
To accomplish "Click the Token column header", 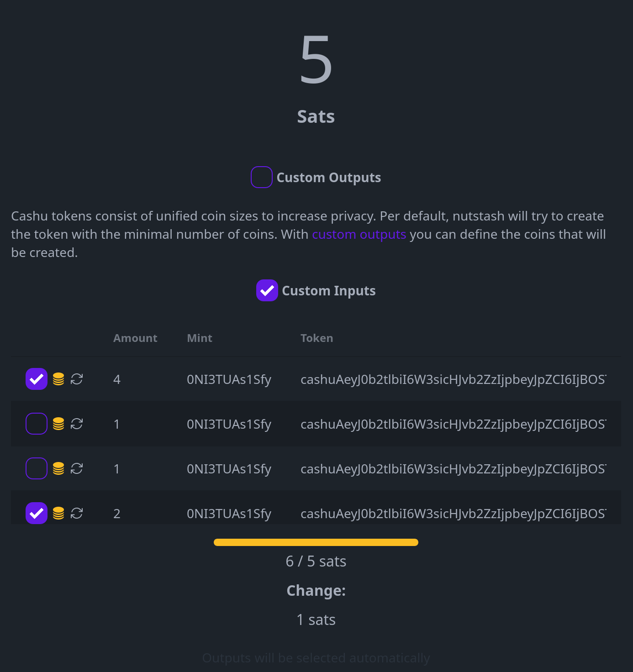I will pos(316,338).
